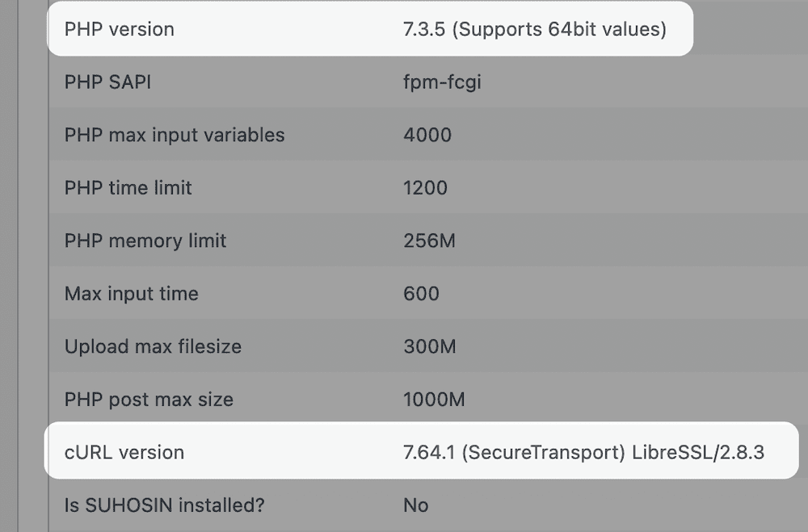Image resolution: width=808 pixels, height=532 pixels.
Task: Select the 1200 time limit value
Action: click(x=425, y=188)
